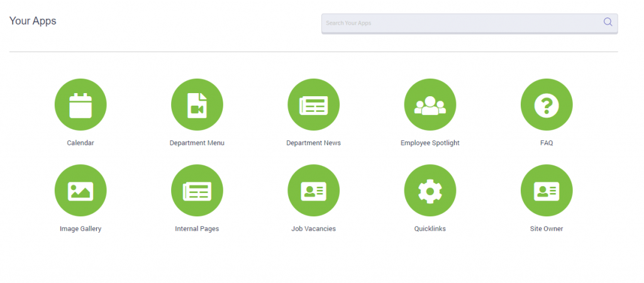644x283 pixels.
Task: Open the Employee Spotlight people icon
Action: tap(430, 105)
